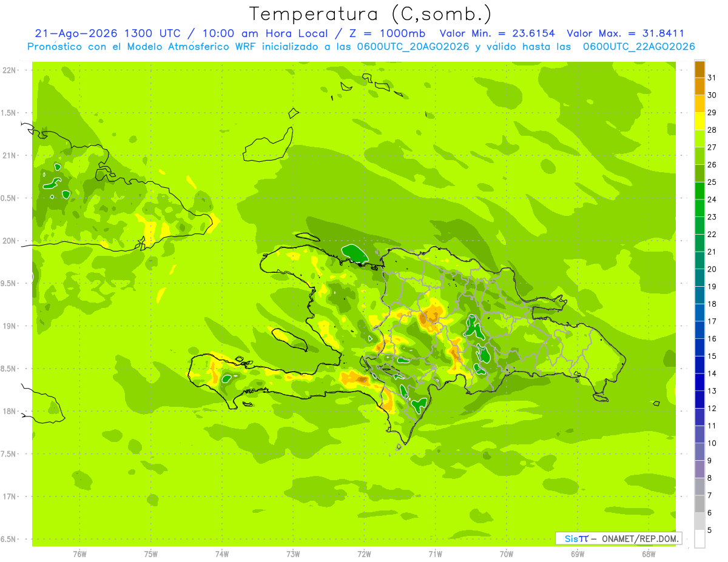
Task: Click the "SisTT - ONAMET/REP.DOM." credit box
Action: pos(619,538)
